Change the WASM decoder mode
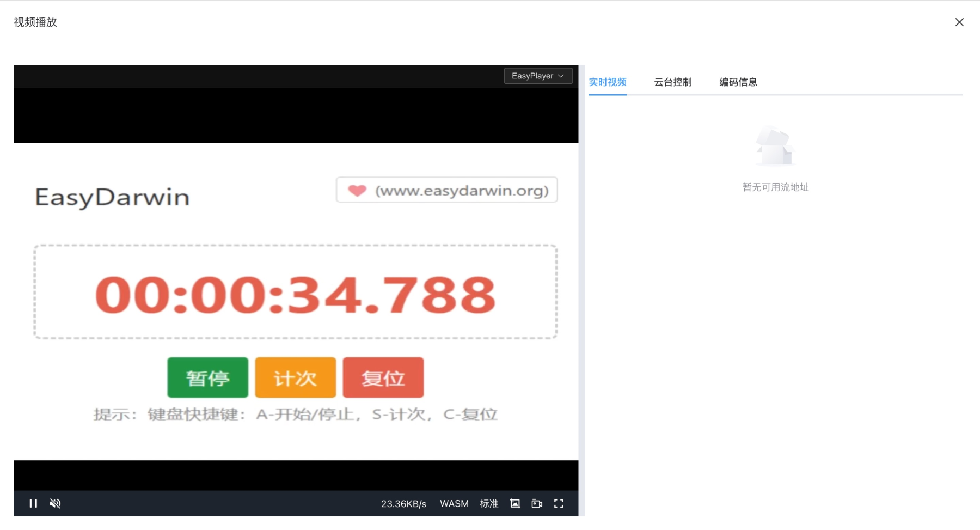 point(454,504)
